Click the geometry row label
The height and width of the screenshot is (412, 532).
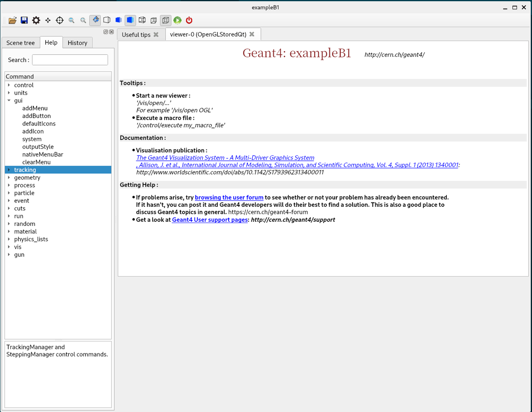coord(27,177)
